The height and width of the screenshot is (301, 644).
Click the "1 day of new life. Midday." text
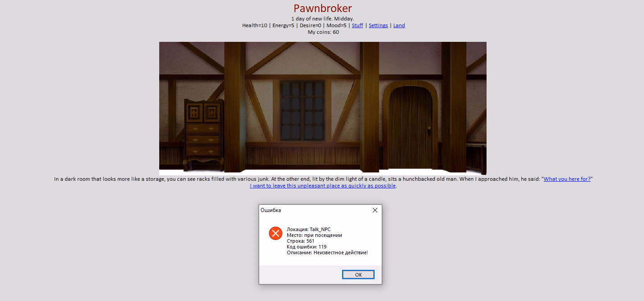[322, 19]
